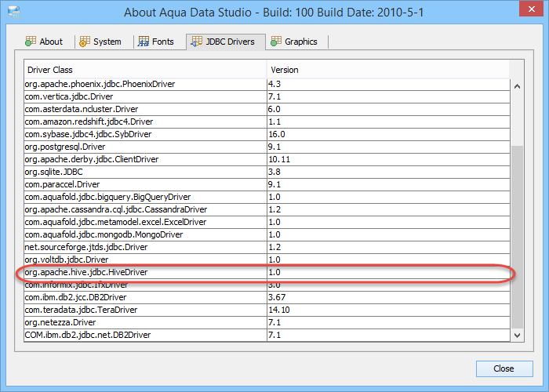Image resolution: width=549 pixels, height=392 pixels.
Task: Select the MongoDriver row
Action: [267, 235]
